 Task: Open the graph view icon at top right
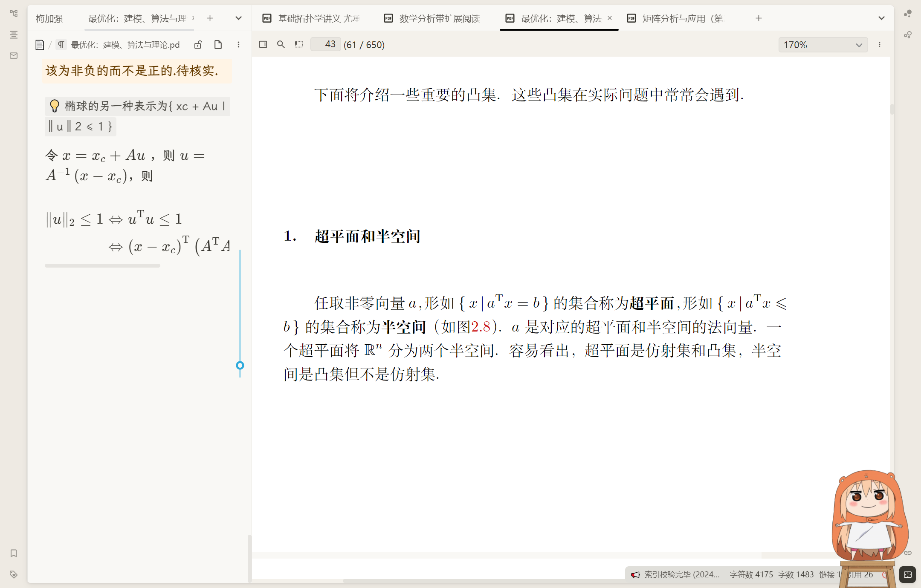(x=908, y=13)
